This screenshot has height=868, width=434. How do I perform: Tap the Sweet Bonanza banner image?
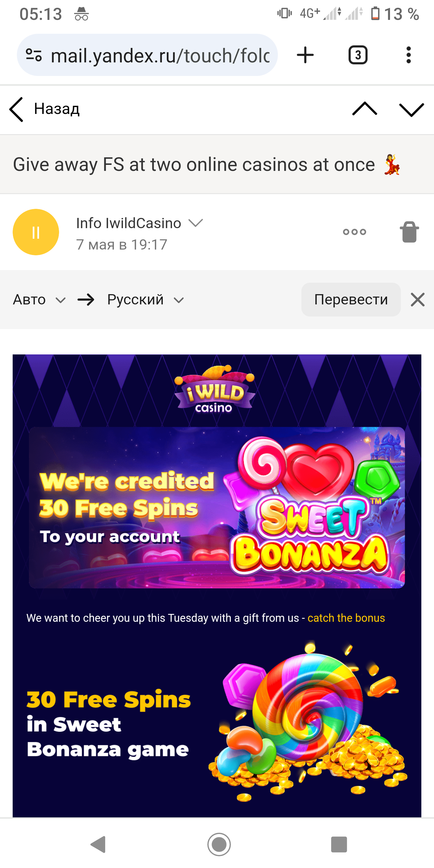pyautogui.click(x=217, y=508)
